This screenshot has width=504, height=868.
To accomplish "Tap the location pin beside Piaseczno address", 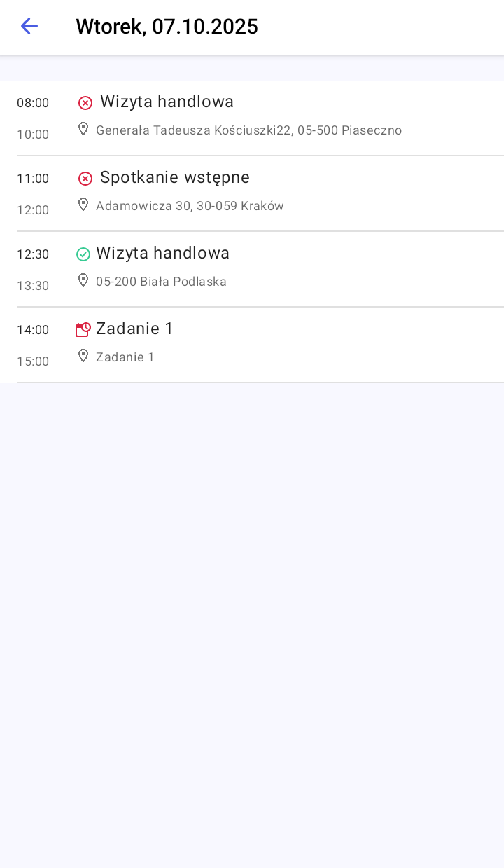I will [83, 129].
